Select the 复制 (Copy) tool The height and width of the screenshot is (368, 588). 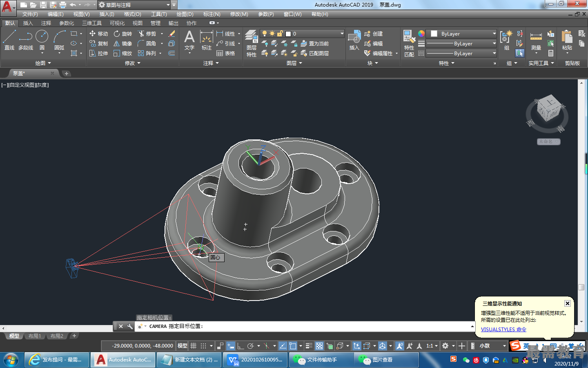(98, 43)
